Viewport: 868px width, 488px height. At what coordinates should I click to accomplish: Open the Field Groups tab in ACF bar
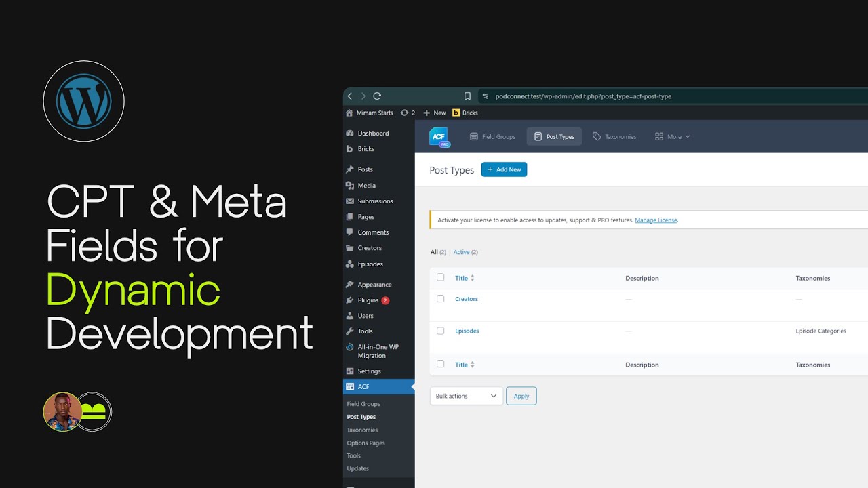493,137
